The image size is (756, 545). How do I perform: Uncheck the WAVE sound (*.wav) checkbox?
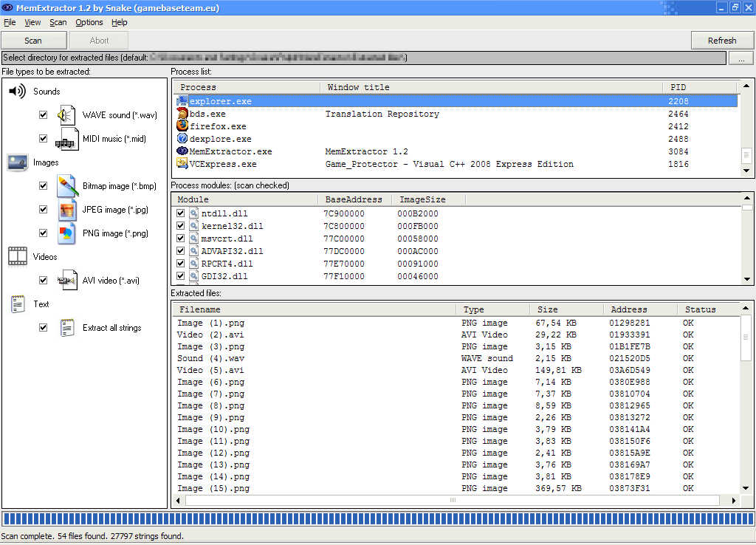[x=44, y=115]
